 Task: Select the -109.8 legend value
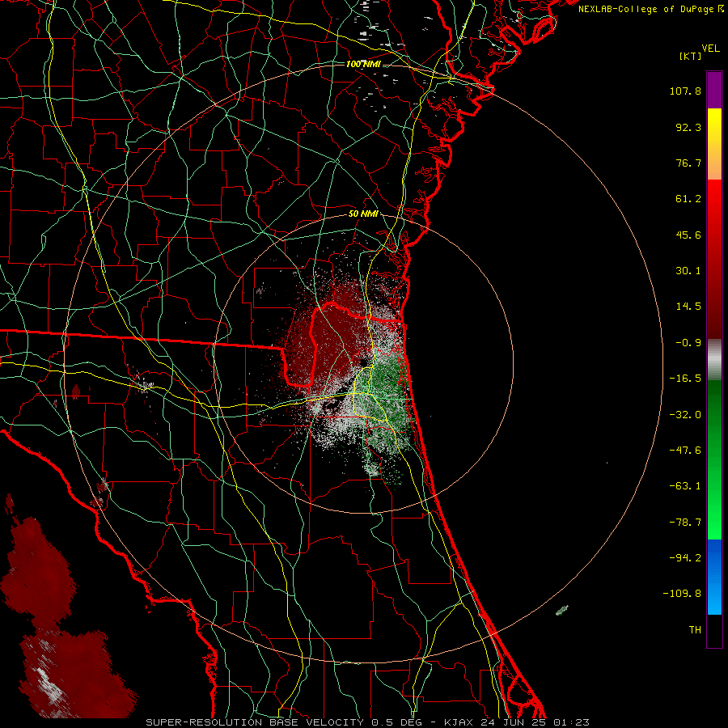pos(682,594)
